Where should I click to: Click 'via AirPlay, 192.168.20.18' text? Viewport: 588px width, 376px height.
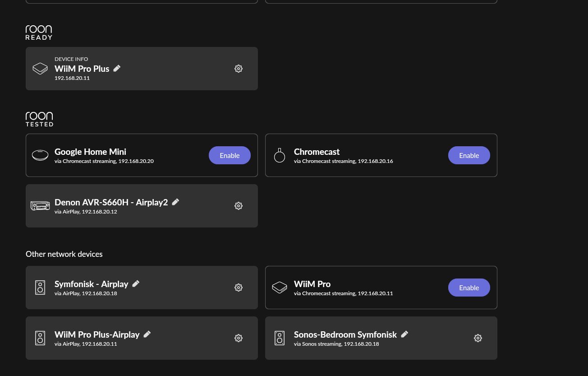tap(86, 293)
